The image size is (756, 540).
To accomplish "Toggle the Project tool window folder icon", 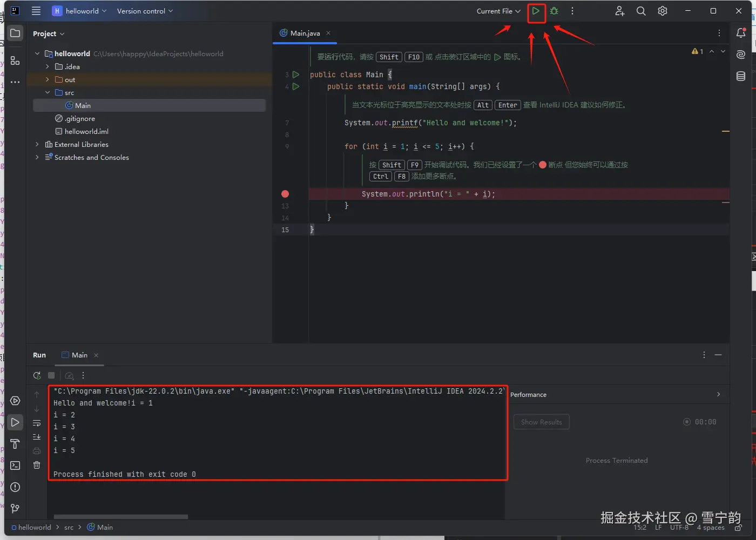I will click(x=15, y=33).
